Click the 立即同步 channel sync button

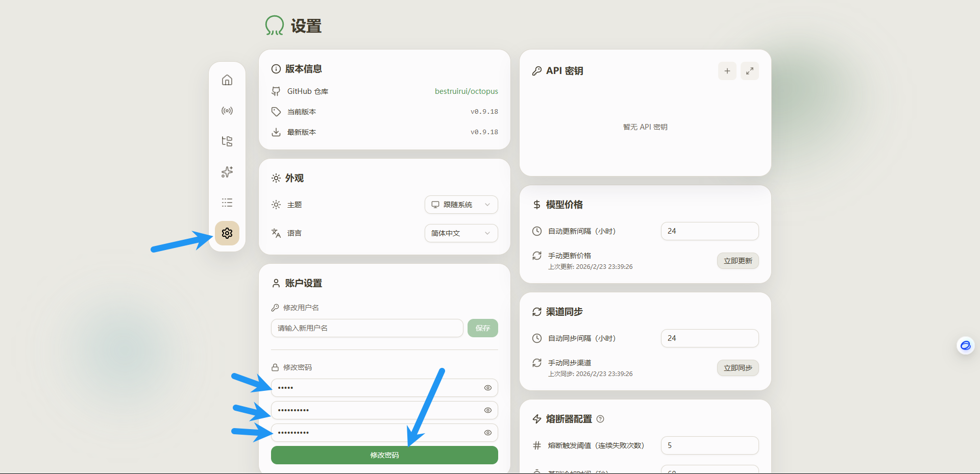click(738, 368)
